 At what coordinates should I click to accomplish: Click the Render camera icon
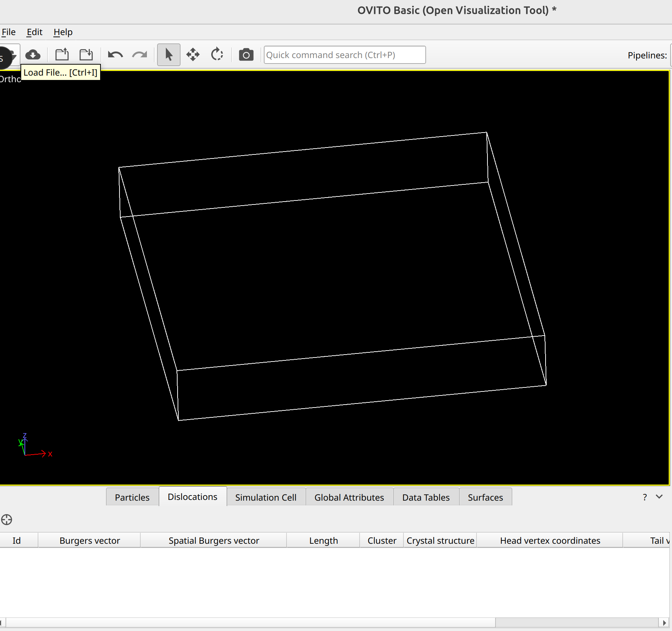coord(246,55)
